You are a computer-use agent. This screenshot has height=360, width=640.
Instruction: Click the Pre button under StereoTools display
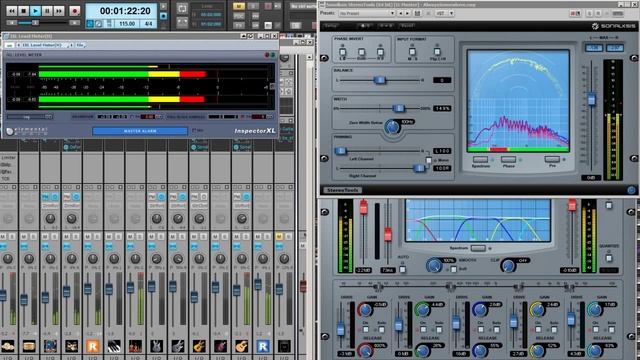pos(552,159)
